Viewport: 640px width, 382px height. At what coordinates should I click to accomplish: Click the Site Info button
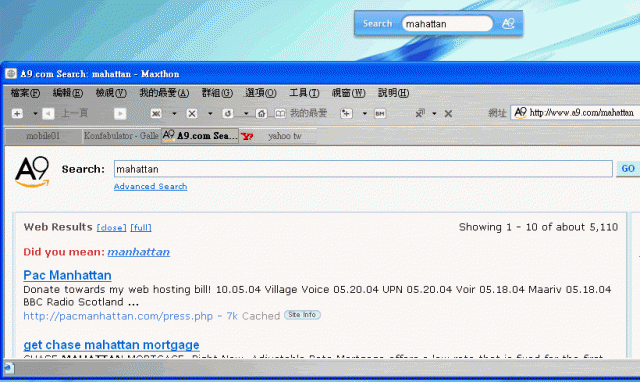302,315
